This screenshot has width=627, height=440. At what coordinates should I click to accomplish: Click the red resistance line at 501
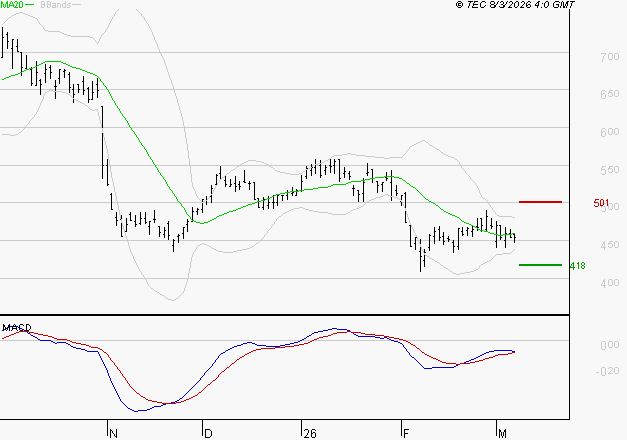540,202
